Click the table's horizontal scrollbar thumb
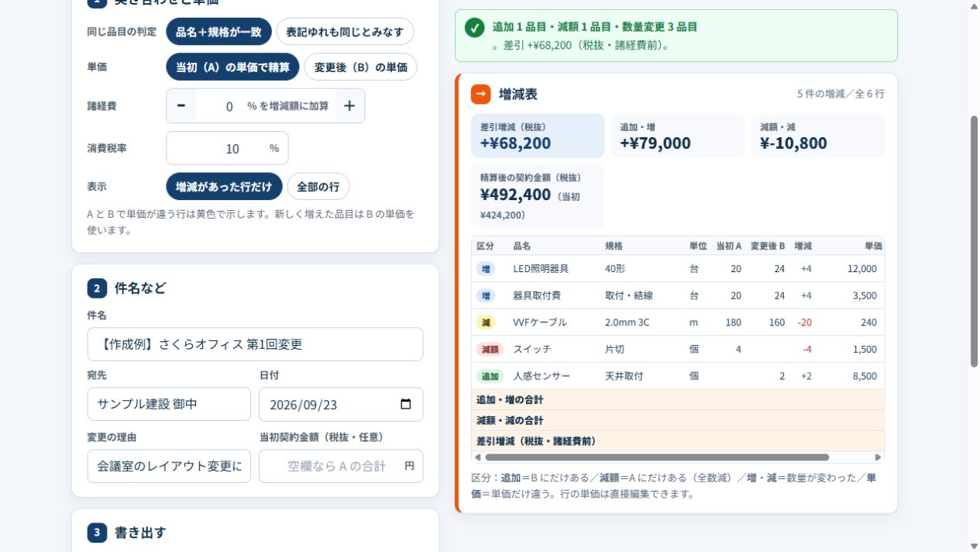Viewport: 980px width, 552px height. [x=657, y=457]
